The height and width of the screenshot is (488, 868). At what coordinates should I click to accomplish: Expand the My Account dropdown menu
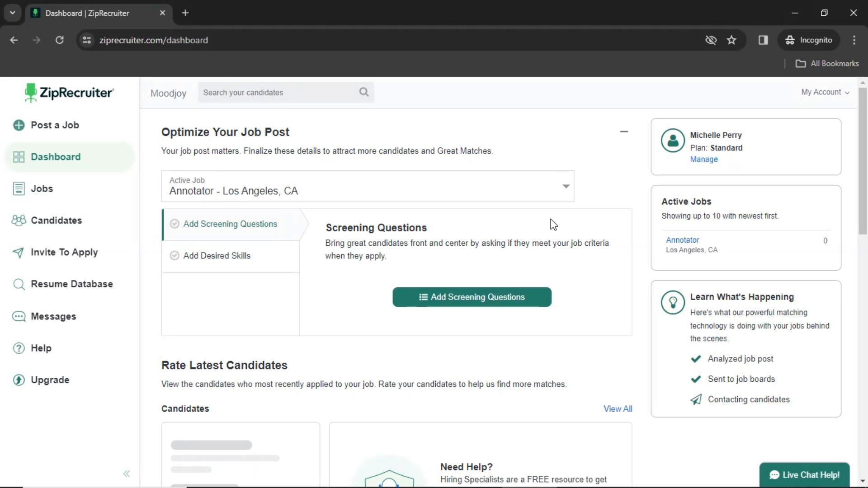825,92
